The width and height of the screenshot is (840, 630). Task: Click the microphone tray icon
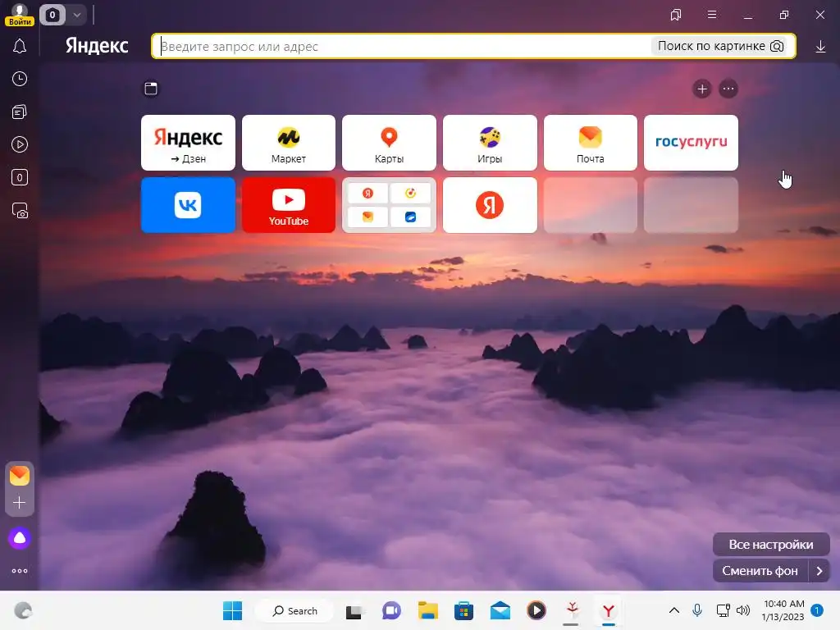click(x=697, y=610)
